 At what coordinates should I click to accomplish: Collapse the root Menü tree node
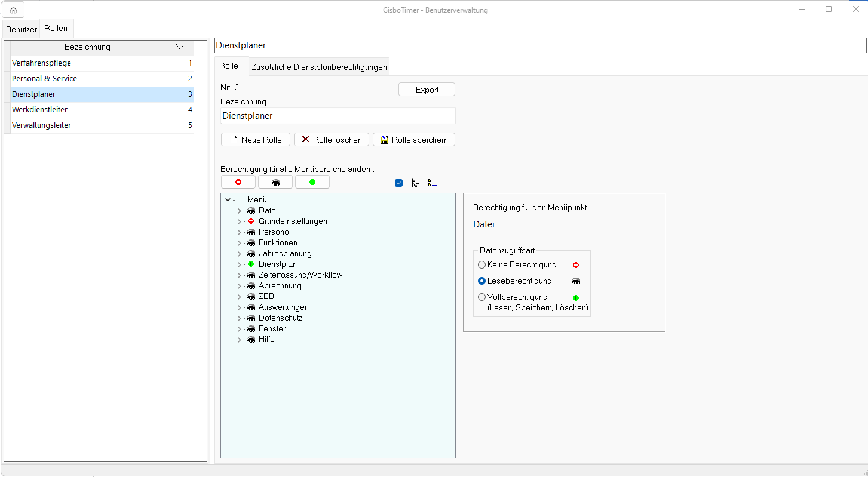point(228,200)
